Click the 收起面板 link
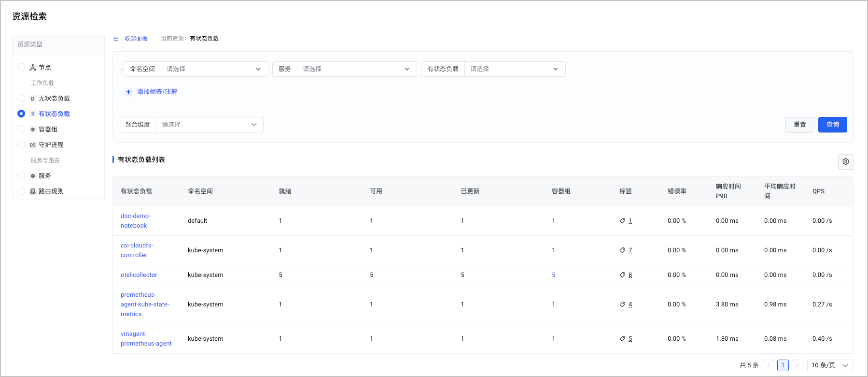The height and width of the screenshot is (377, 868). pos(136,39)
